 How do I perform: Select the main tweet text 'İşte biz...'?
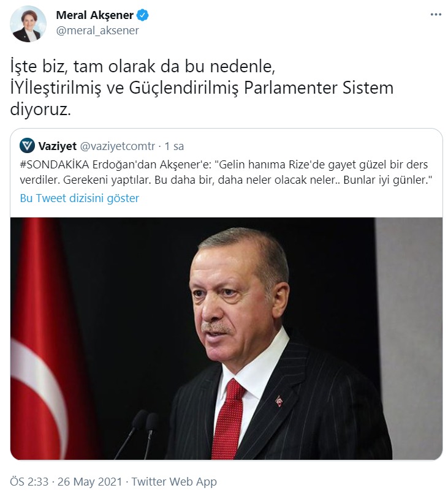(202, 88)
